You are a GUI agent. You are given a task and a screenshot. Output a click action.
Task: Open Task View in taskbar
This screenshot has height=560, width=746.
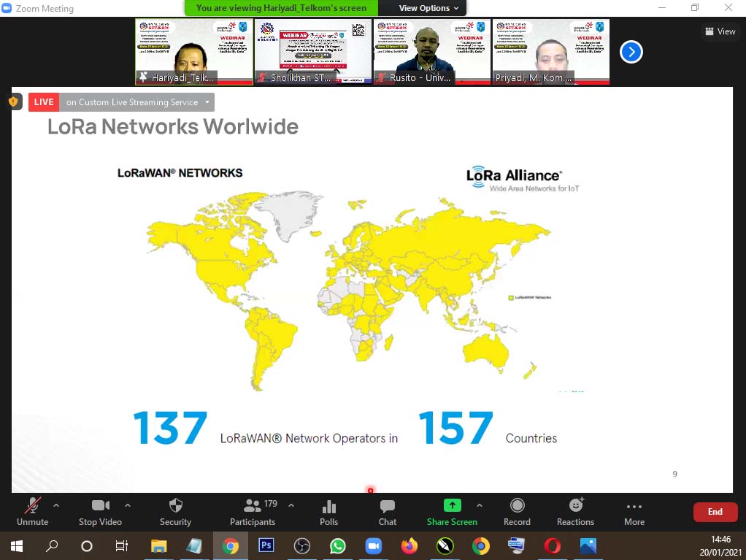point(122,545)
